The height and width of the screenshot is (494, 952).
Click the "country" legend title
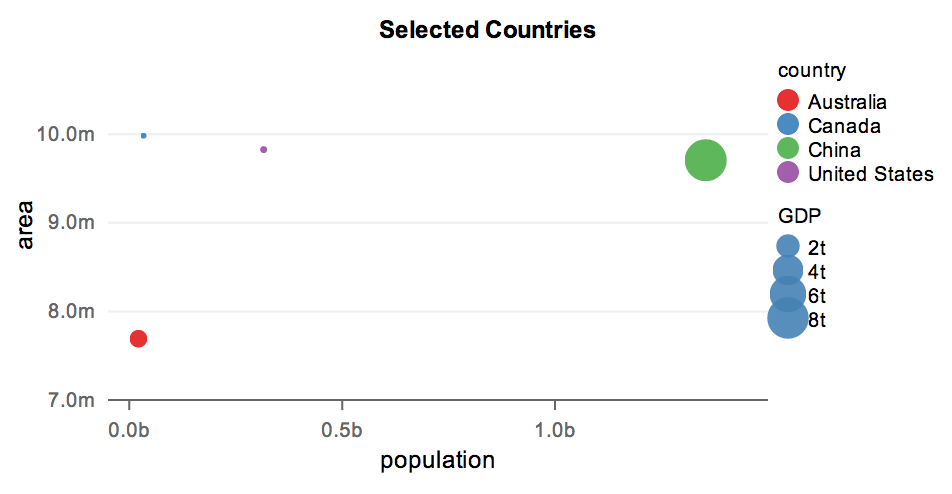(812, 71)
